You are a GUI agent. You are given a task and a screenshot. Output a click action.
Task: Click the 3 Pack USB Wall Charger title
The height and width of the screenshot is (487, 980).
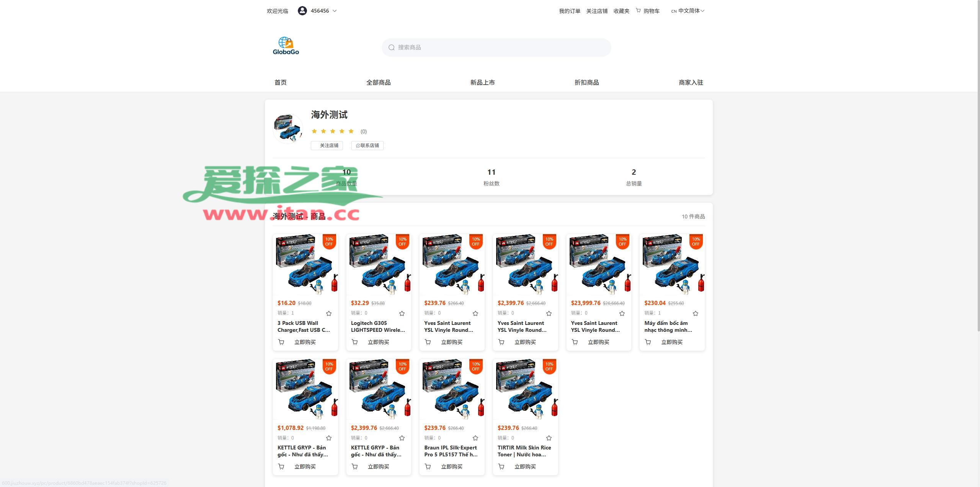pos(304,326)
